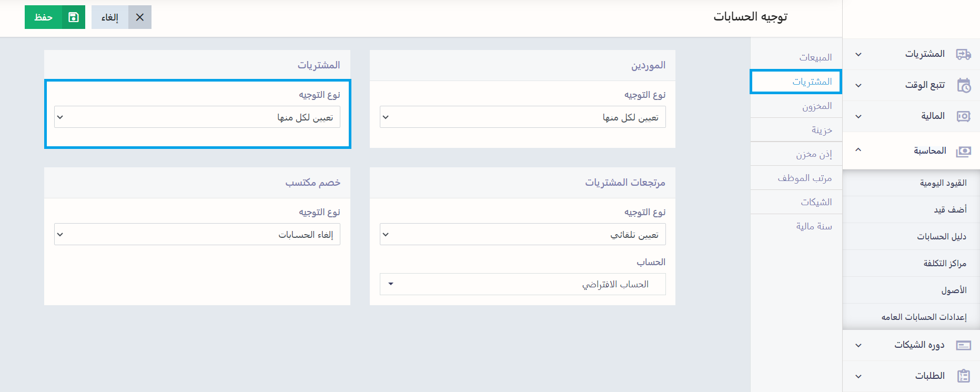Viewport: 980px width, 392px height.
Task: Open دليل الحسابات in accounting submenu
Action: coord(941,236)
